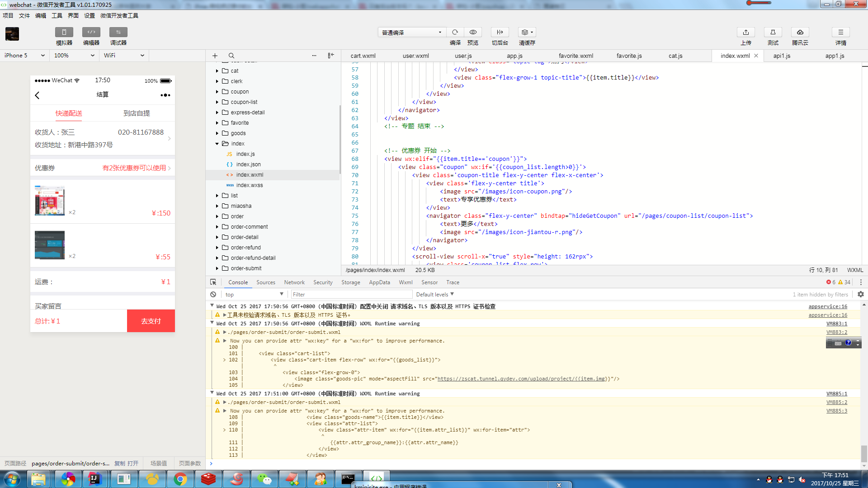Add a new file with plus icon
868x488 pixels.
(x=215, y=56)
